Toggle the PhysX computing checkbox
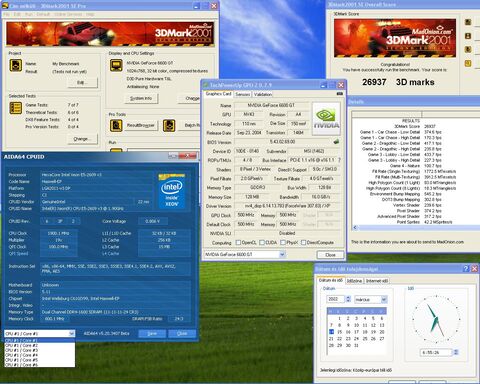The width and height of the screenshot is (480, 384). [x=283, y=242]
